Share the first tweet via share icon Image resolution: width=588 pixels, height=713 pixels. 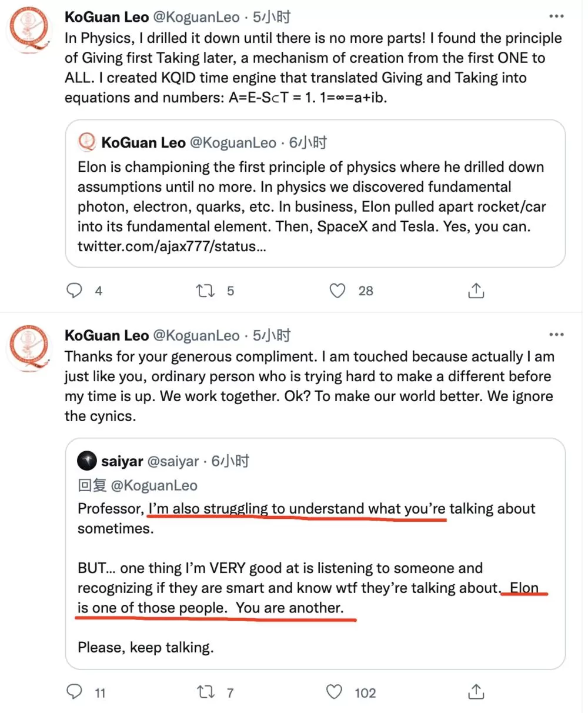476,290
